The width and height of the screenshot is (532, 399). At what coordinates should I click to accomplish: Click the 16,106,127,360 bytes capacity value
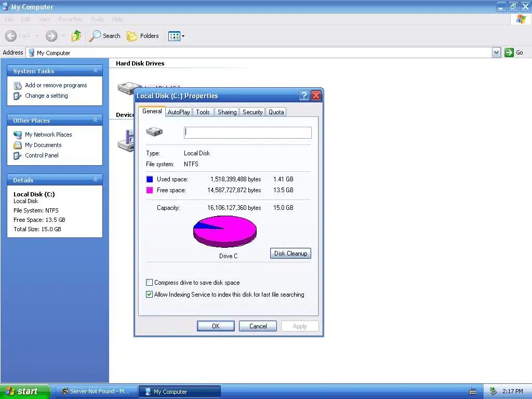pos(234,208)
